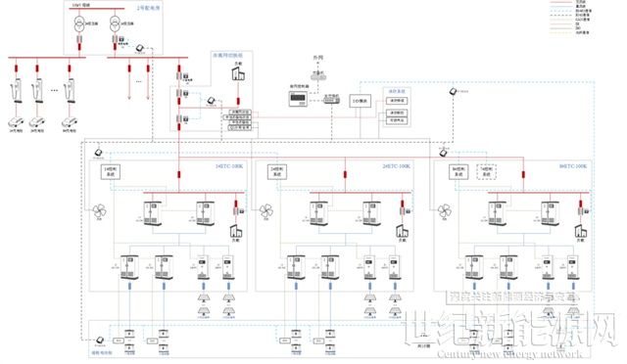This screenshot has height=364, width=627.
Task: Click the dashed N# control system box
Action: click(486, 172)
